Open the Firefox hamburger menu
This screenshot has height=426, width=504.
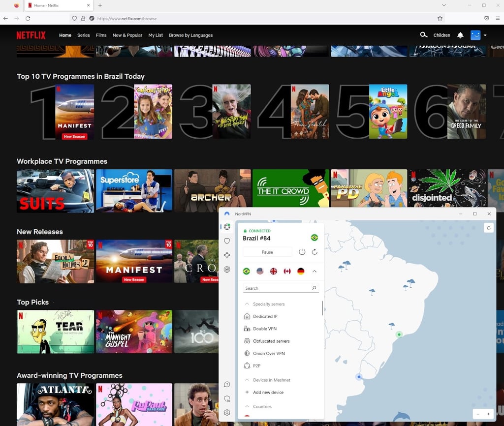[x=498, y=18]
